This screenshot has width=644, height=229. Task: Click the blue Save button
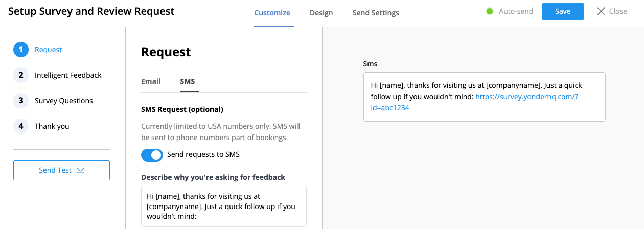click(563, 11)
